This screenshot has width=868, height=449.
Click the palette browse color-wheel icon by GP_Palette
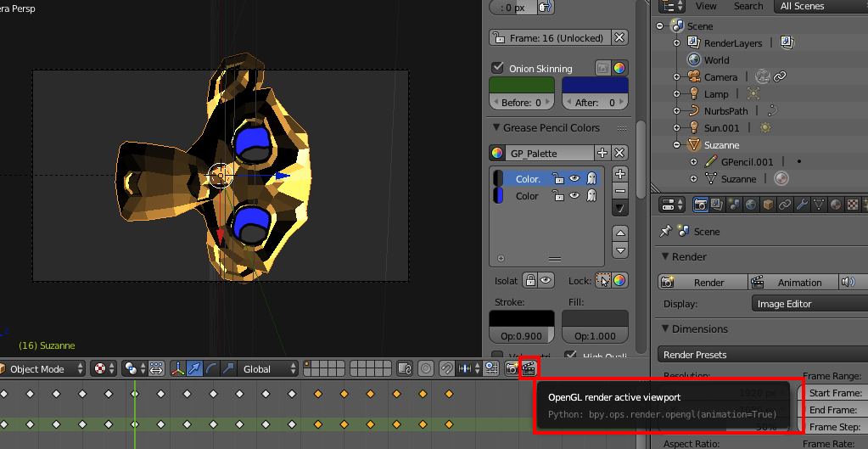coord(497,154)
